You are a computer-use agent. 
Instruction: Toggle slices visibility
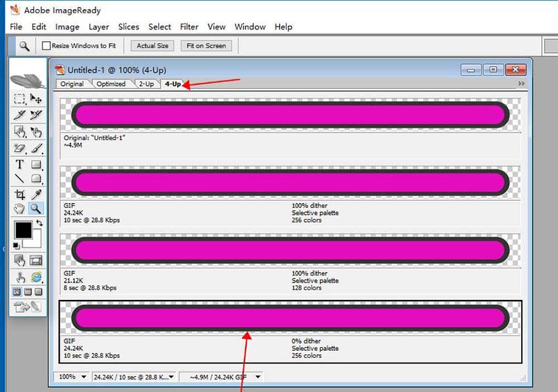pyautogui.click(x=36, y=260)
